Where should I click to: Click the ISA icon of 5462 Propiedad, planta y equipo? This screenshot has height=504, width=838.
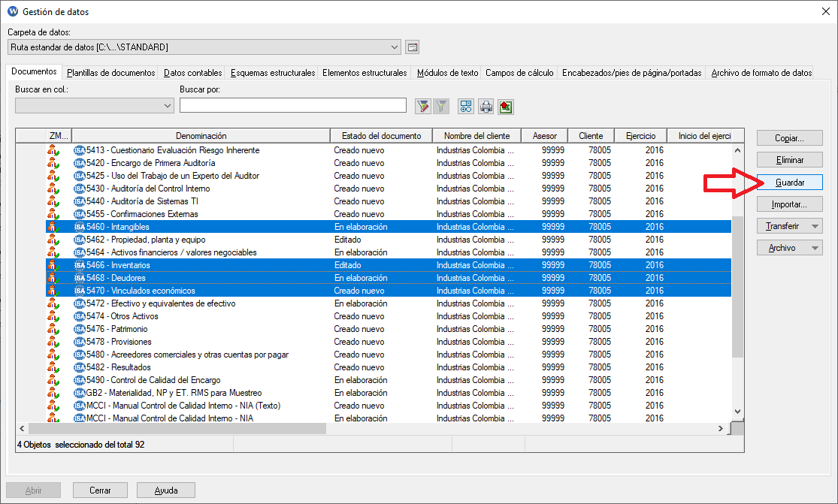80,240
